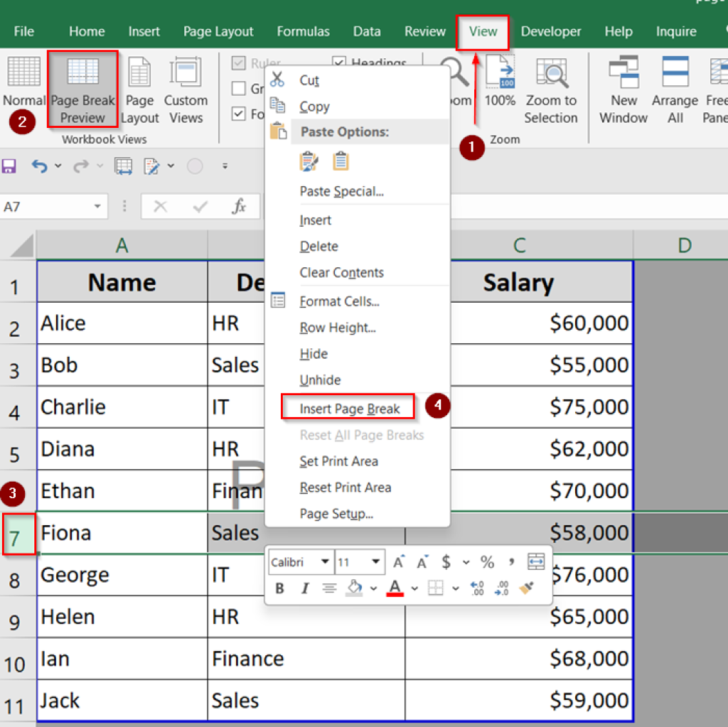Open the underlined Font Color red swatch
Screen dimensions: 728x727
point(394,587)
